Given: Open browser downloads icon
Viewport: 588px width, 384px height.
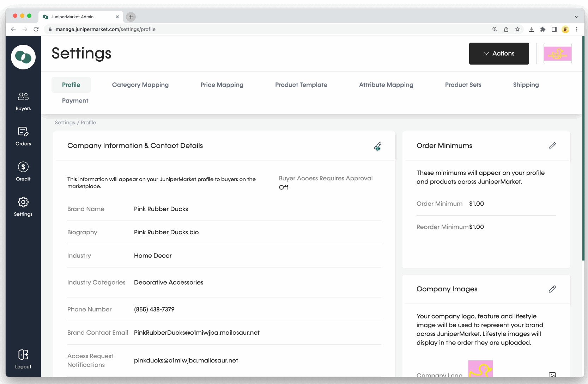Looking at the screenshot, I should click(531, 29).
